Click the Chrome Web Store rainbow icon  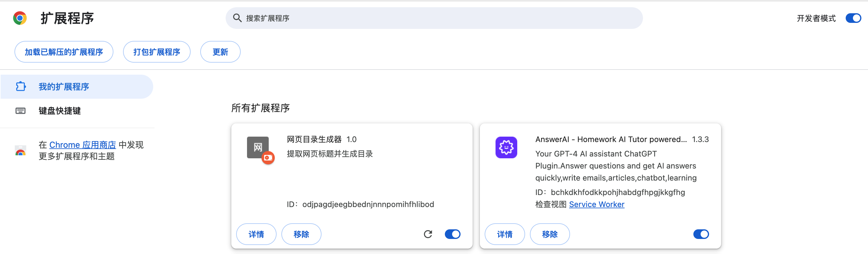[21, 151]
